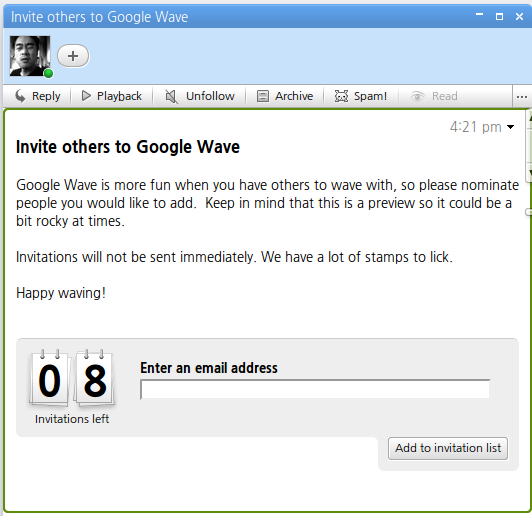The width and height of the screenshot is (532, 516).
Task: Focus the email address input field
Action: 315,389
